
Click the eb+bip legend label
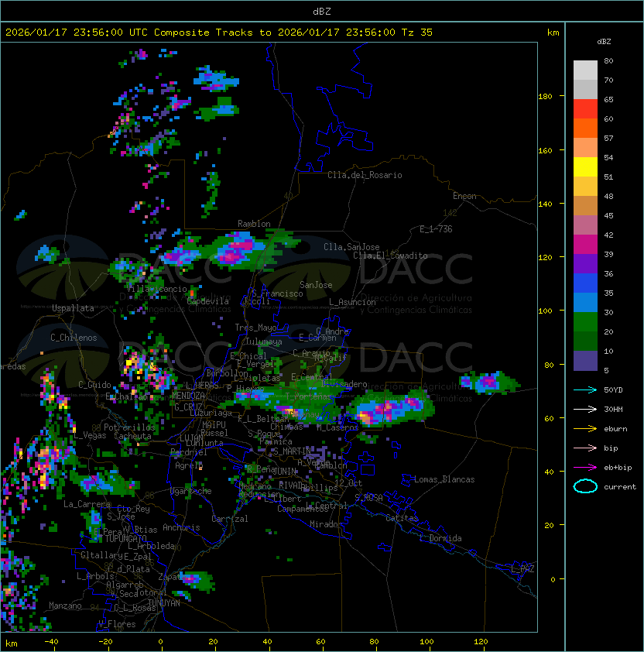click(618, 468)
